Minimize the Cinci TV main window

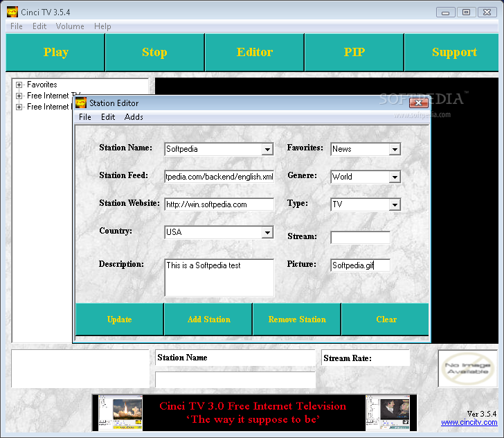tap(445, 12)
